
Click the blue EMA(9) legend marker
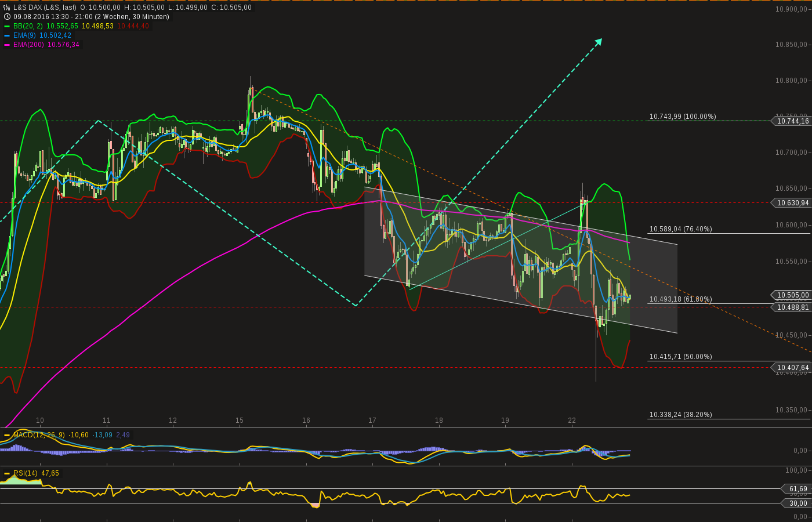[7, 35]
